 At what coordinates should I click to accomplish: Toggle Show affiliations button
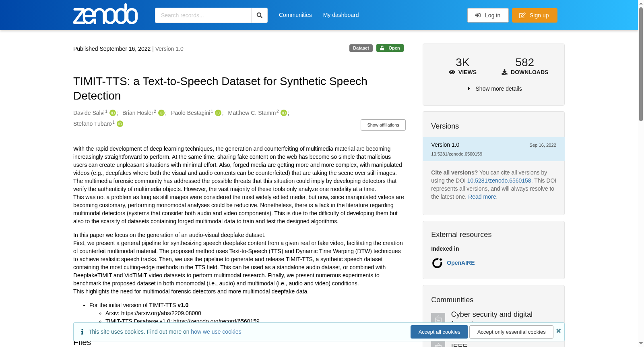point(383,125)
